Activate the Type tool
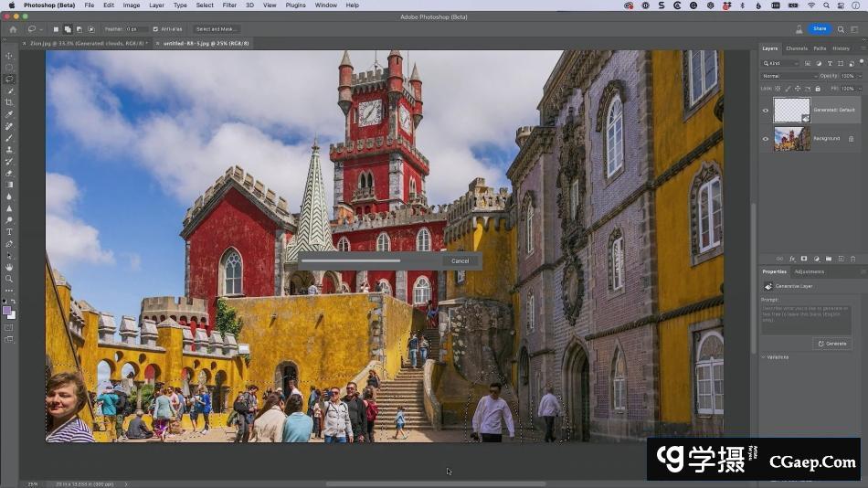 coord(9,232)
